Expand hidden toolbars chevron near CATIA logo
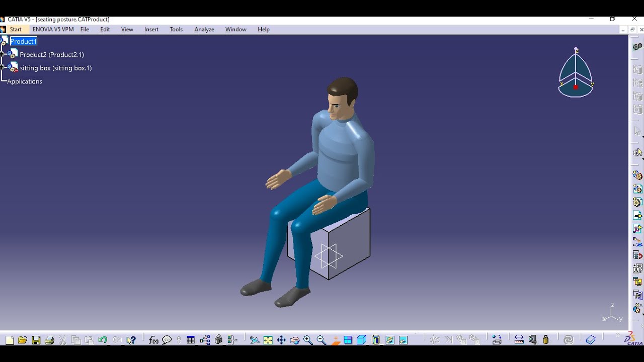 pyautogui.click(x=618, y=335)
